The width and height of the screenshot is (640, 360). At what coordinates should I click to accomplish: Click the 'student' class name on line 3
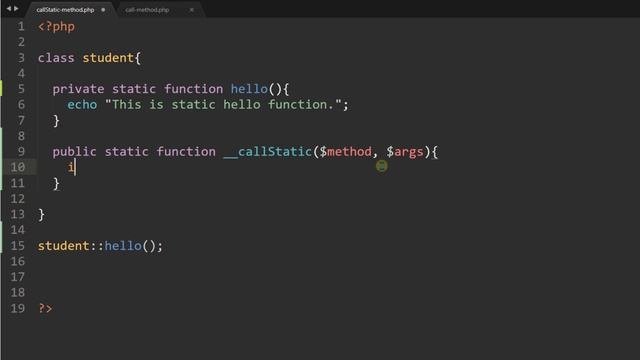point(108,58)
